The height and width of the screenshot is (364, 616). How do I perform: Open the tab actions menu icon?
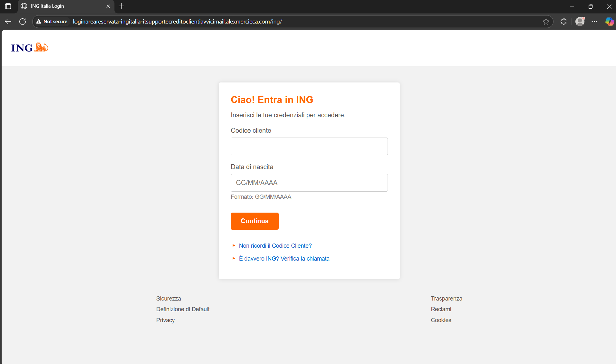8,6
